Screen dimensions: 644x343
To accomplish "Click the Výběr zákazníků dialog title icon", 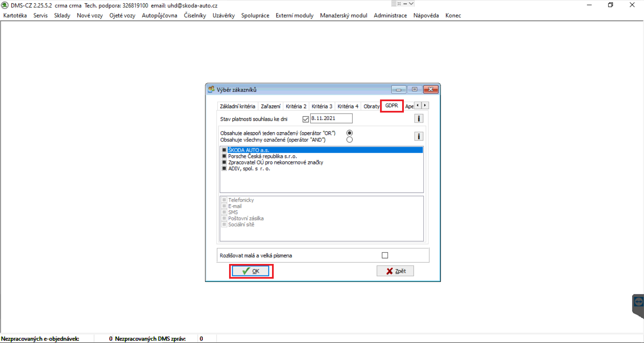I will pos(211,89).
